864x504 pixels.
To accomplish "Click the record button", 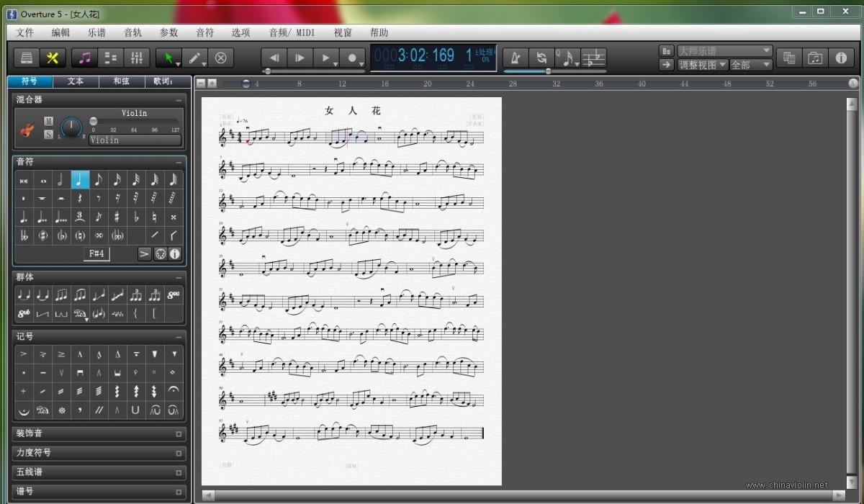I will point(354,58).
